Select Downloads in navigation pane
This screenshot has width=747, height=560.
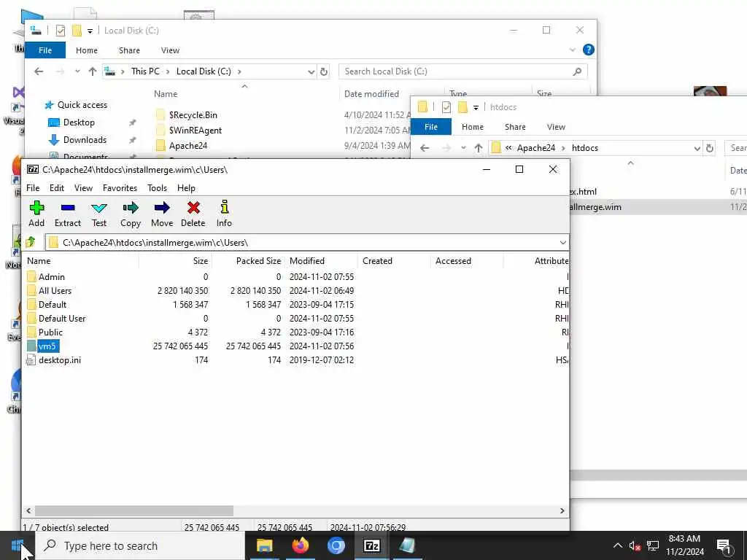85,140
